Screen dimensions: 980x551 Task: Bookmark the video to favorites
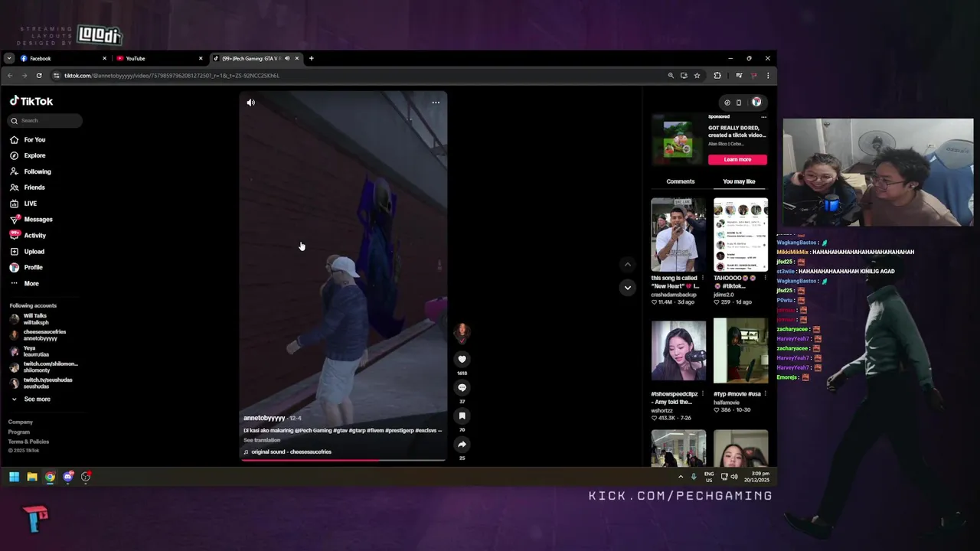462,416
